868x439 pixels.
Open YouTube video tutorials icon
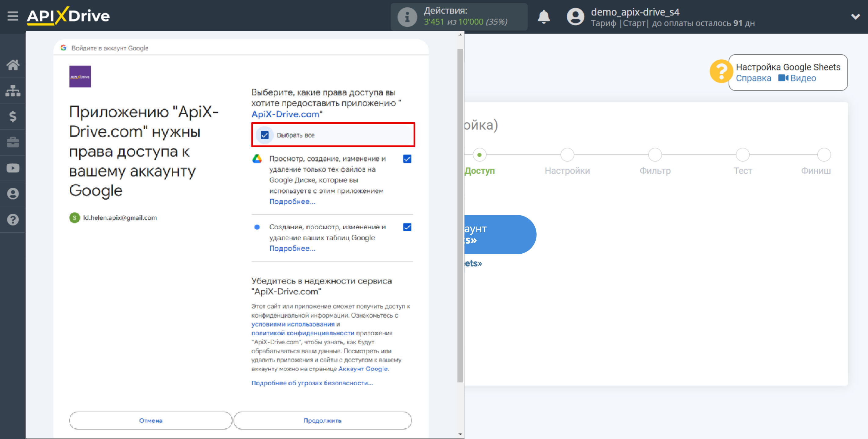click(13, 168)
